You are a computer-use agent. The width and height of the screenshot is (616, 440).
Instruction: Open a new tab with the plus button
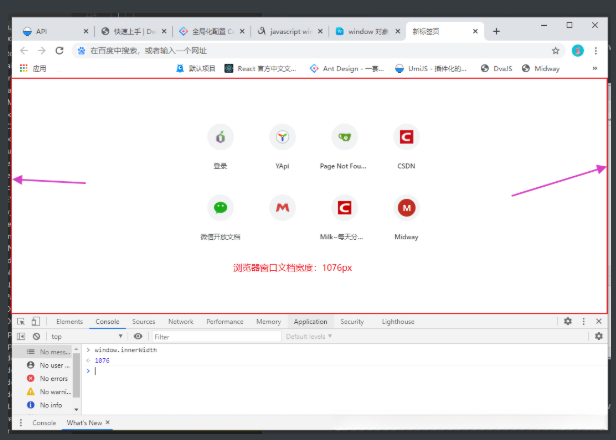[496, 31]
